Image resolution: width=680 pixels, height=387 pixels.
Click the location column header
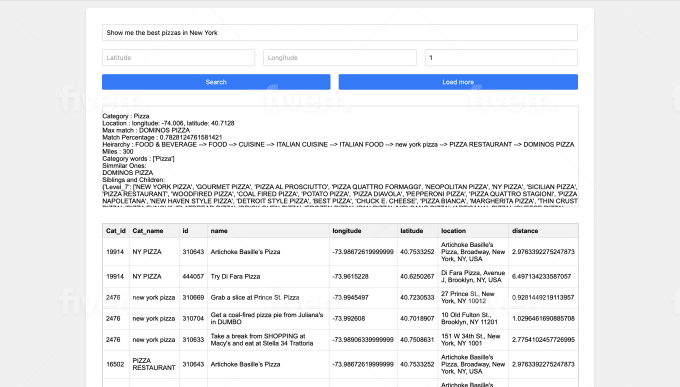click(473, 231)
